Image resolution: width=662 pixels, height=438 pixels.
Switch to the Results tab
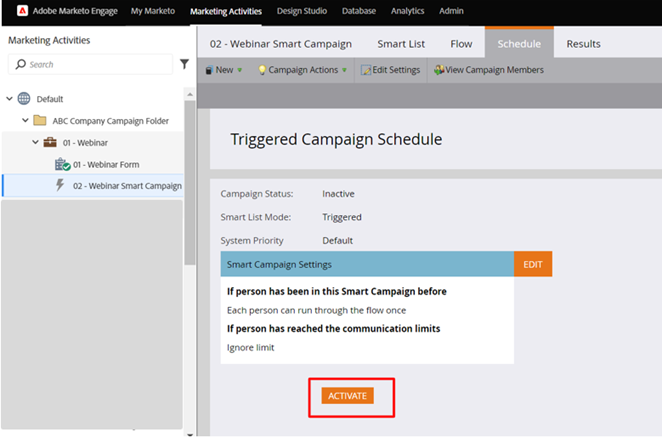583,44
